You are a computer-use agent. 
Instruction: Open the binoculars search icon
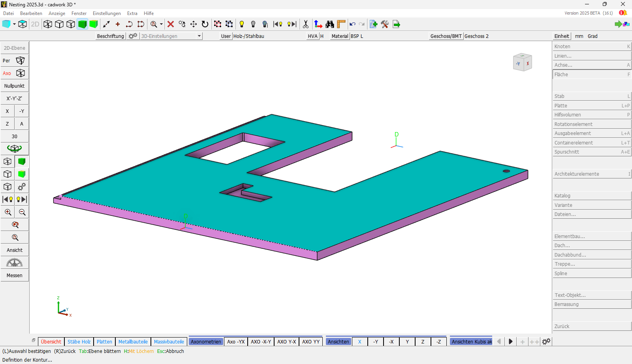point(330,24)
